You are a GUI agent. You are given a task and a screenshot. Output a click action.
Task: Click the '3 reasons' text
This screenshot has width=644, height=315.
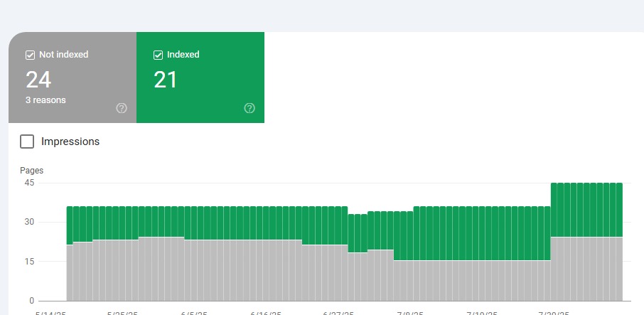click(x=45, y=100)
